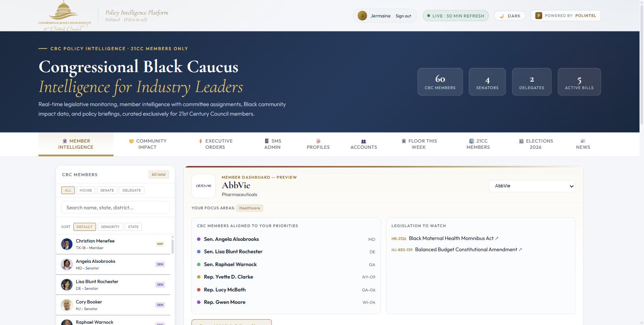Click the Executive Orders lightning icon
This screenshot has height=325, width=644.
[x=200, y=141]
